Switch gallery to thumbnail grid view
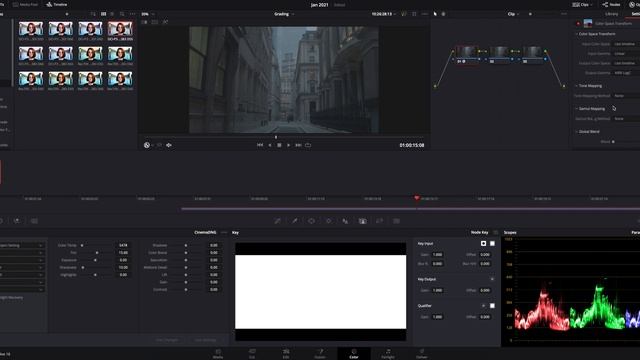 click(104, 14)
